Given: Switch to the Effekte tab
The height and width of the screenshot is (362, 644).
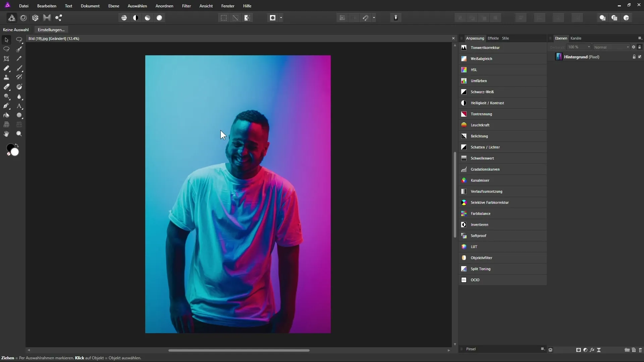Looking at the screenshot, I should click(x=493, y=38).
